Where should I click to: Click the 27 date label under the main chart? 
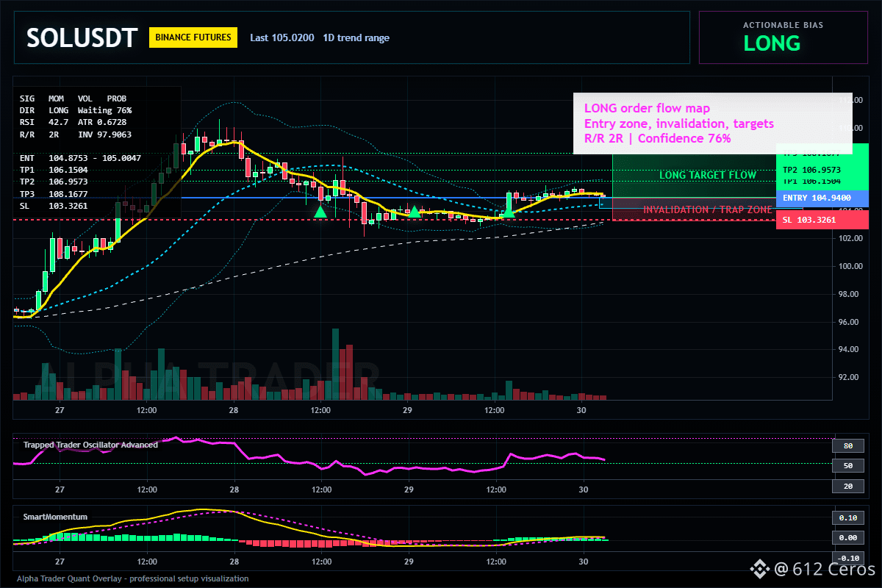[x=60, y=411]
